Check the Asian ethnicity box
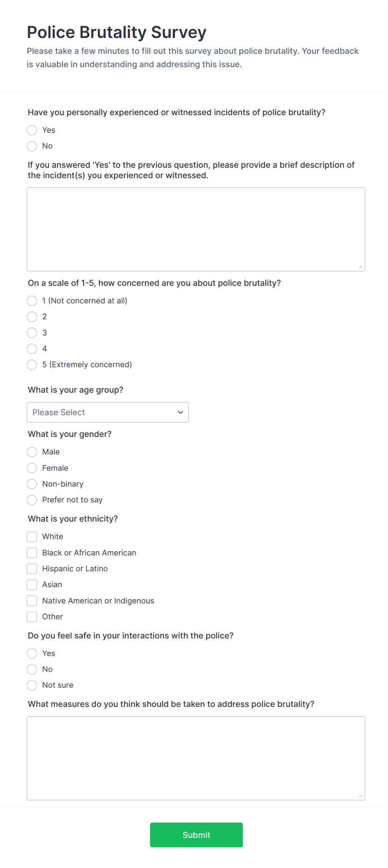The image size is (388, 868). [x=32, y=585]
